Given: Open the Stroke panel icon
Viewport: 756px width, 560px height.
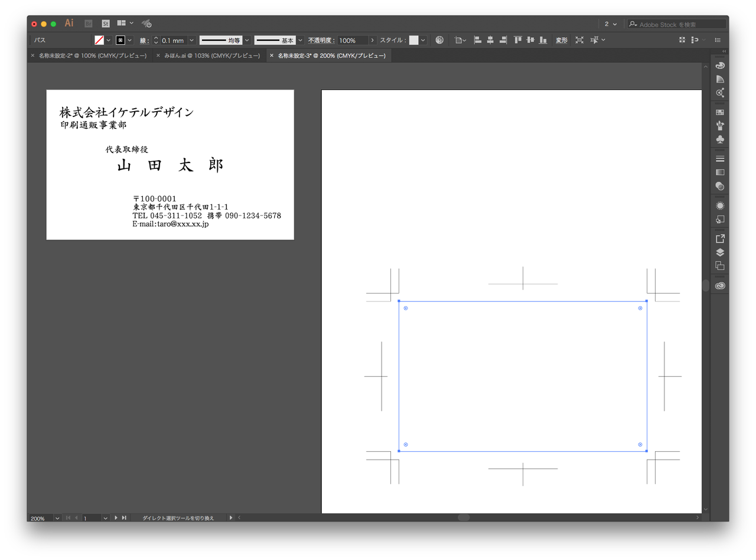Looking at the screenshot, I should 720,159.
